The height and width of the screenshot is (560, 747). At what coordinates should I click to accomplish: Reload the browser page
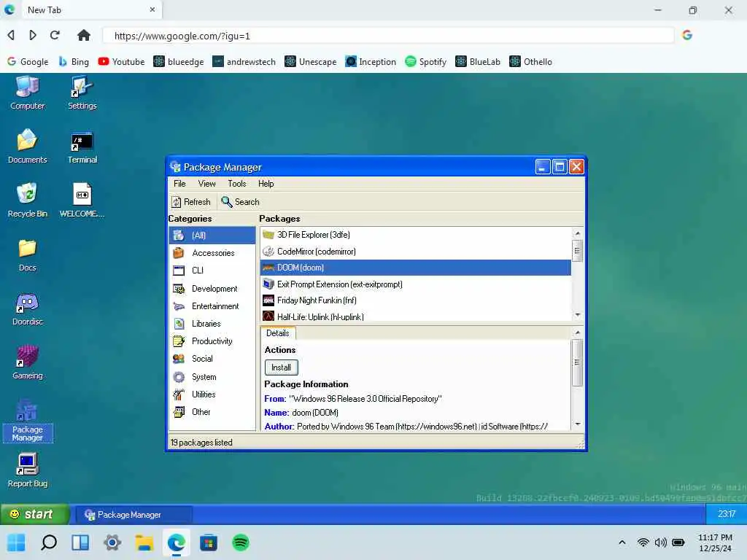[x=55, y=35]
